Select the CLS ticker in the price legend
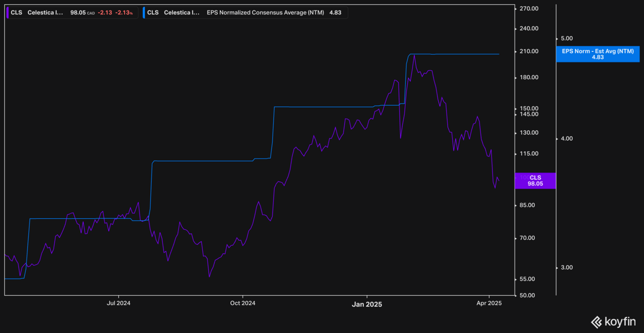The image size is (644, 333). [x=16, y=13]
